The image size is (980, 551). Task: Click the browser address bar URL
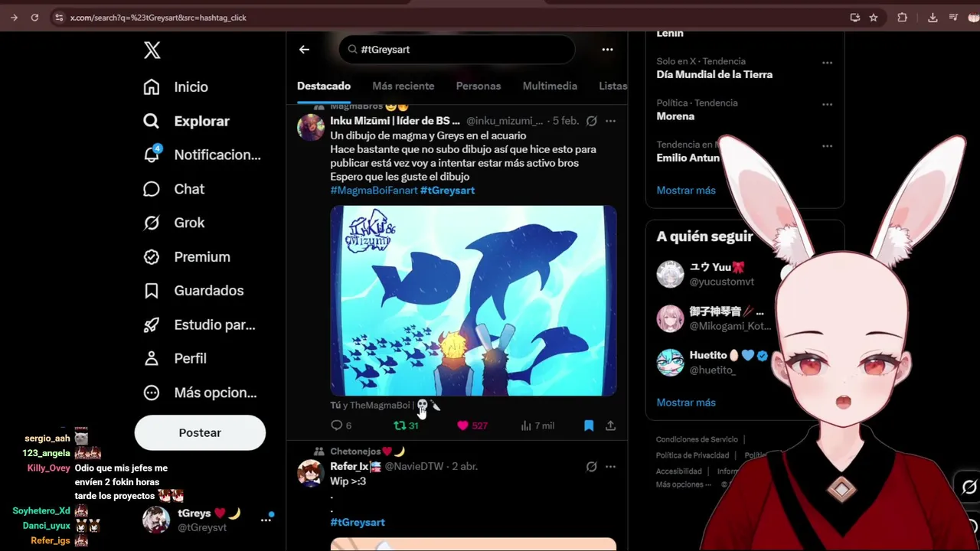click(158, 17)
